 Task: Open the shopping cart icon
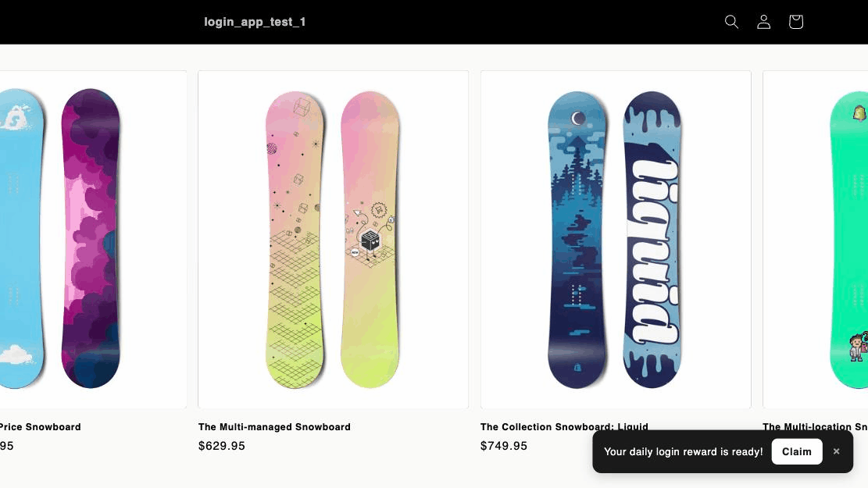795,22
